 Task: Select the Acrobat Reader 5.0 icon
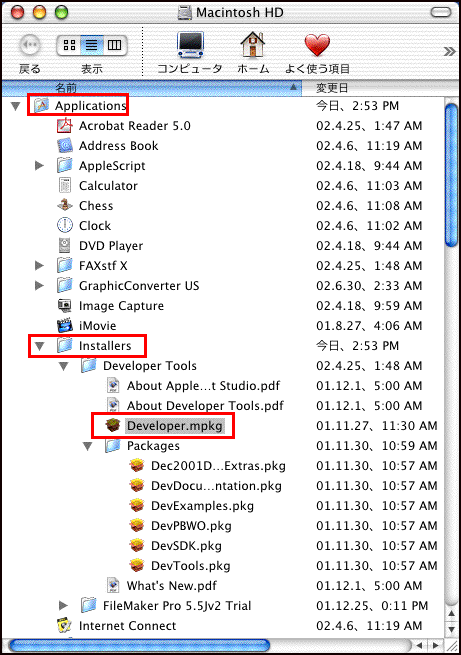click(x=65, y=125)
